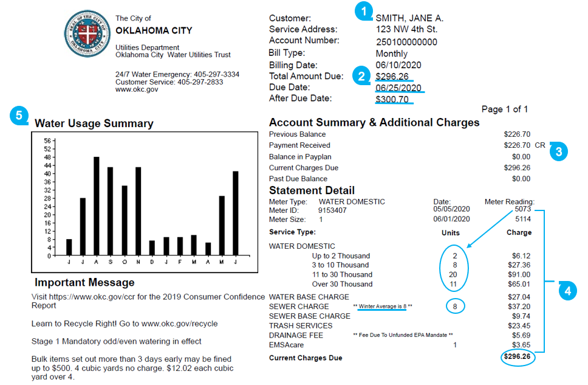This screenshot has width=588, height=385.
Task: Click the 3 to 10 Thousand charge $27.36
Action: pos(519,265)
